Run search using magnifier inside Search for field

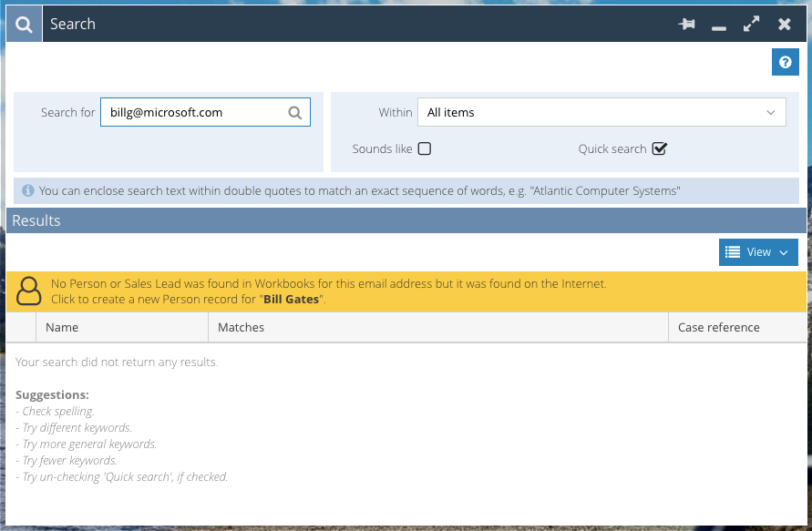tap(294, 112)
